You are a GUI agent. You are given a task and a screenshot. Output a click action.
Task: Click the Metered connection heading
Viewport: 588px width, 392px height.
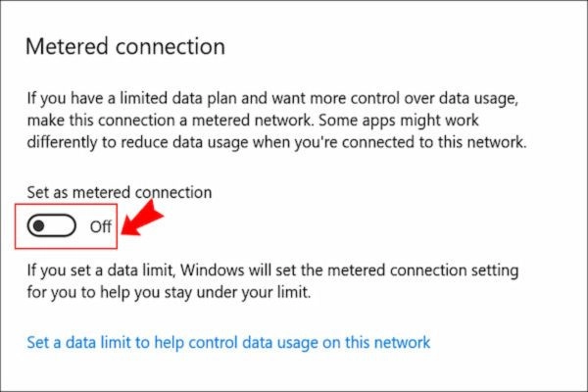124,46
